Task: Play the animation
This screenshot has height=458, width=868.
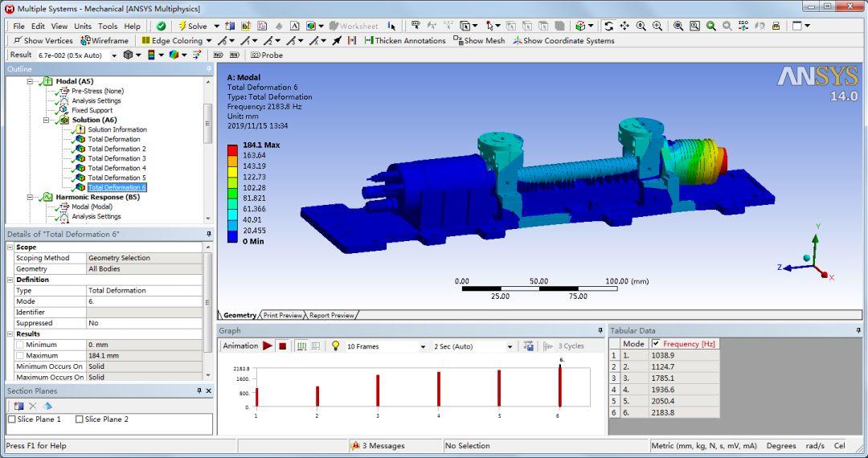Action: (x=268, y=346)
